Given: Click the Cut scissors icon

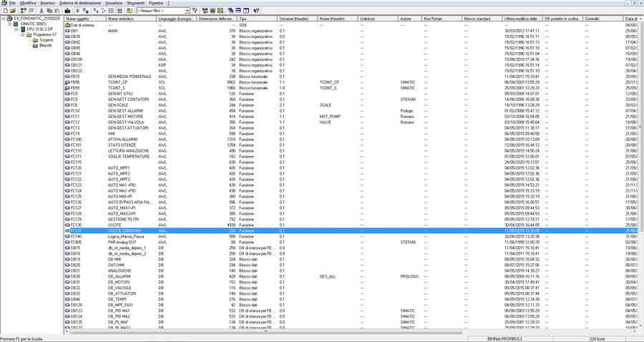Looking at the screenshot, I should coord(42,11).
